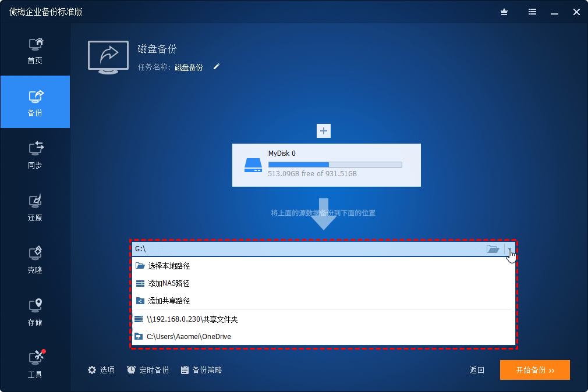Select 添加NAS路径 from the path menu
Image resolution: width=588 pixels, height=392 pixels.
click(x=168, y=283)
